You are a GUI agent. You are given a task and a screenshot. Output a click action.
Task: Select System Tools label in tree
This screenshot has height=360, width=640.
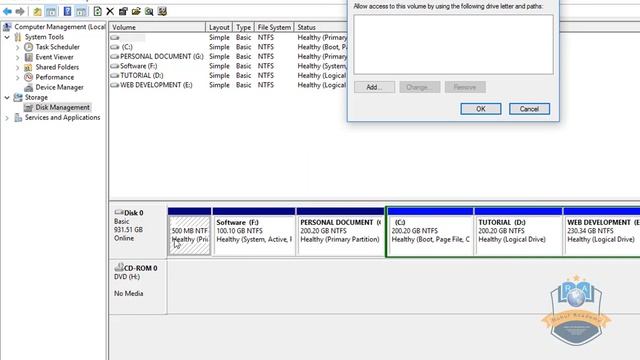44,37
